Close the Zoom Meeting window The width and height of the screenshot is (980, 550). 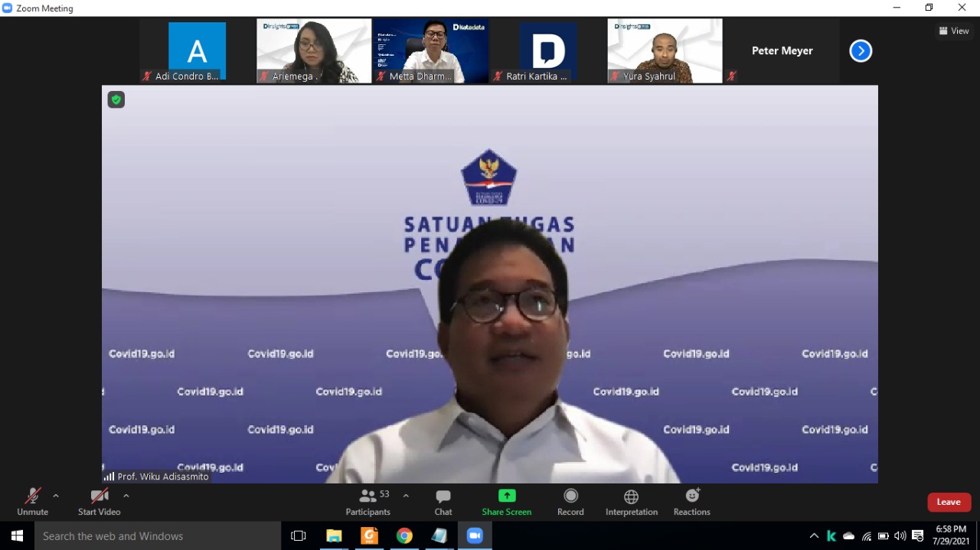coord(962,8)
